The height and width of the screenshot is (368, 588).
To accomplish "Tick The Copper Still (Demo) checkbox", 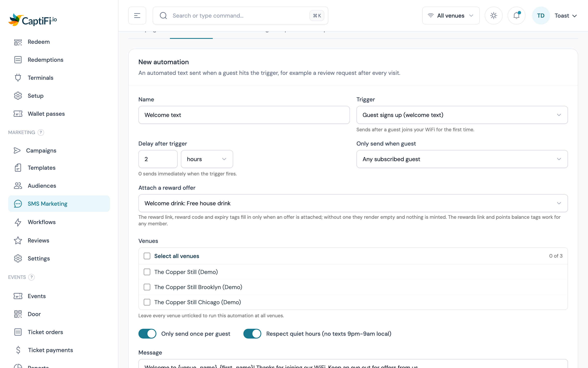I will (147, 272).
